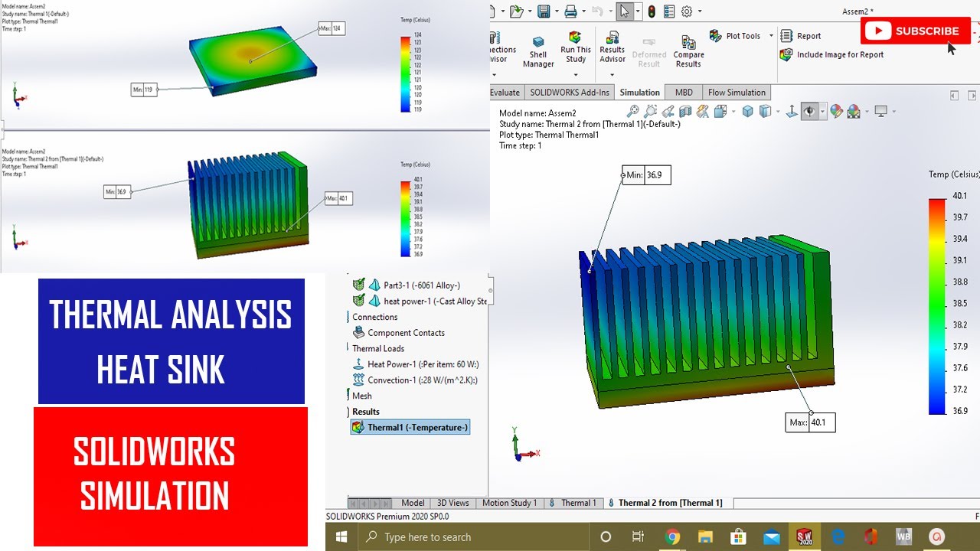Select Heat Power-1 thermal load
Image resolution: width=980 pixels, height=551 pixels.
point(416,364)
